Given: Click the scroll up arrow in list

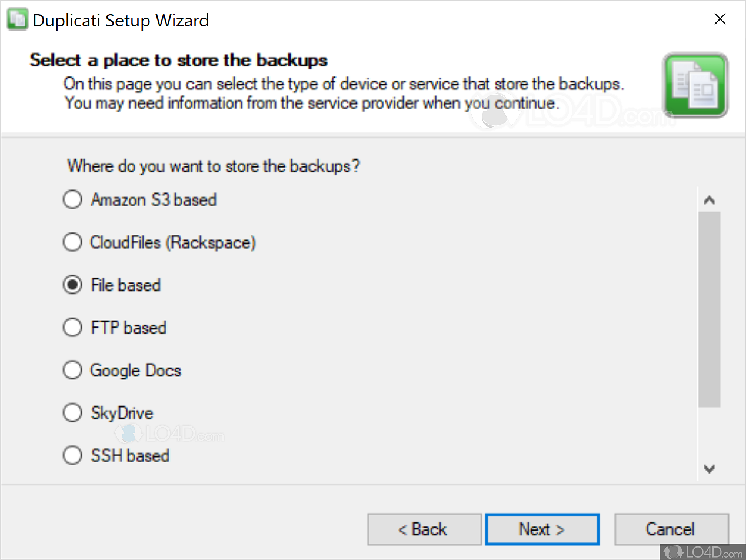Looking at the screenshot, I should pos(710,201).
